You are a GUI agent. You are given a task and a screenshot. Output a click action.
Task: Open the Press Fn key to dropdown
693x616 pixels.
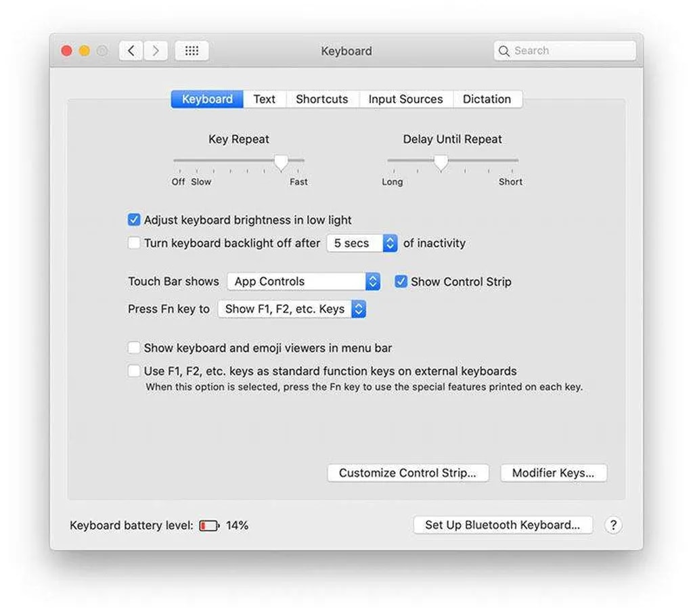pyautogui.click(x=292, y=309)
